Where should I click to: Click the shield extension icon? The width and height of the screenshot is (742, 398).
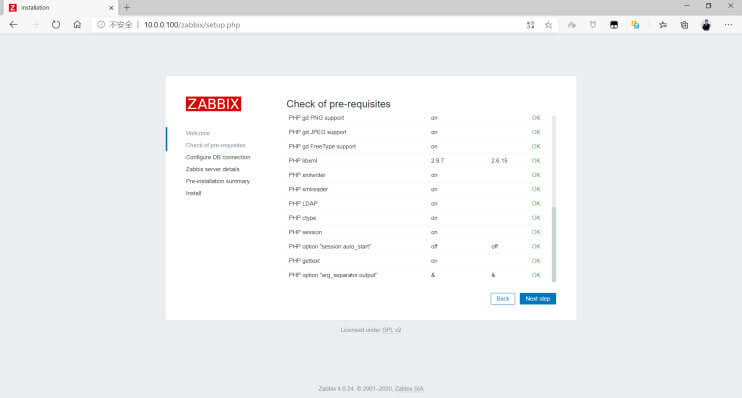pos(593,25)
